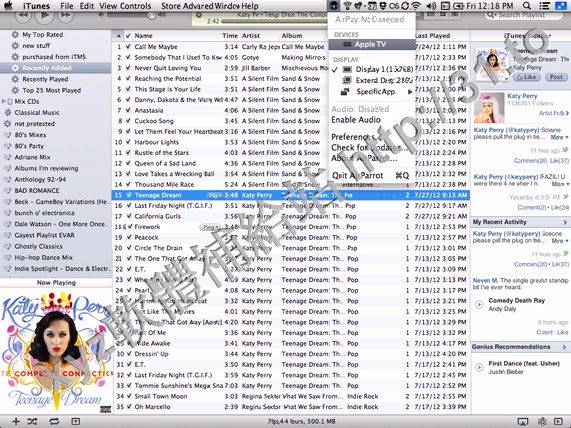Uncheck the Call Me Maybe checkbox
571x428 pixels.
128,47
